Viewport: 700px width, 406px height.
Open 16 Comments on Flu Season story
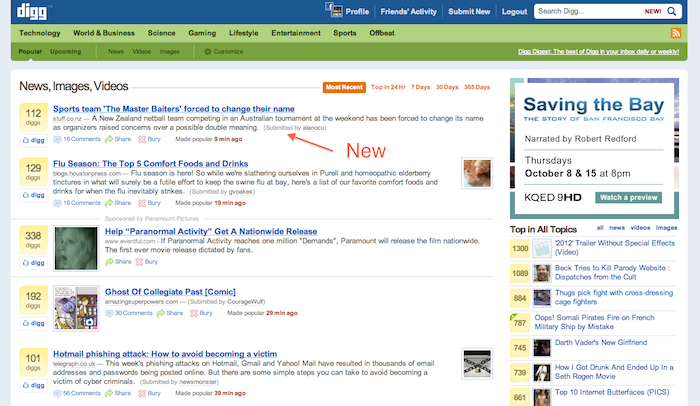pos(77,203)
